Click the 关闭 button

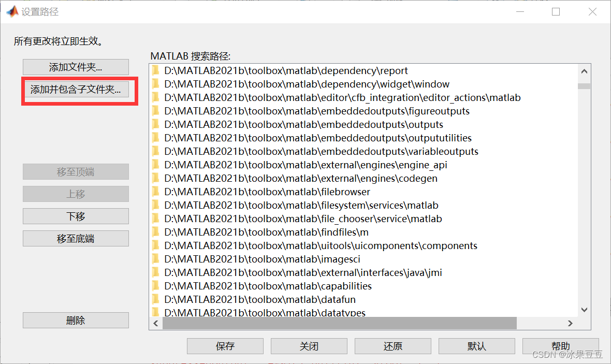309,346
